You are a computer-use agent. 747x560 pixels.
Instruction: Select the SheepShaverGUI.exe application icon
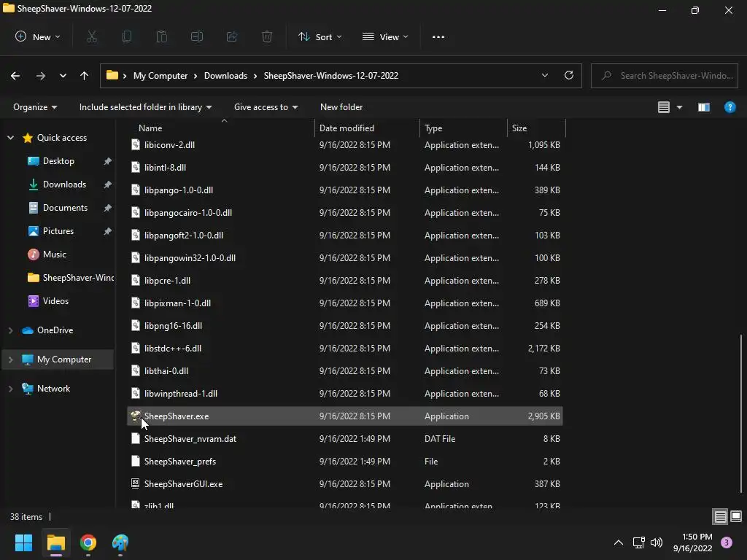136,484
